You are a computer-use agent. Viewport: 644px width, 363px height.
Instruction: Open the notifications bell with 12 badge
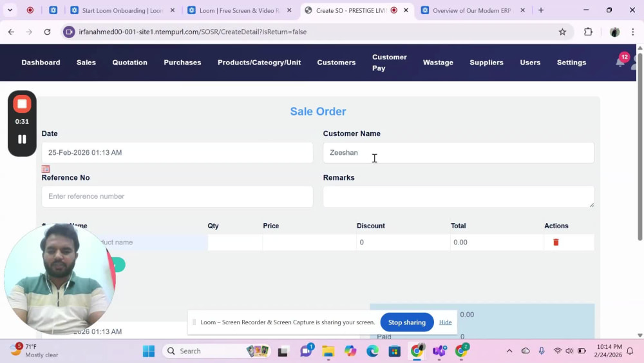pos(620,62)
